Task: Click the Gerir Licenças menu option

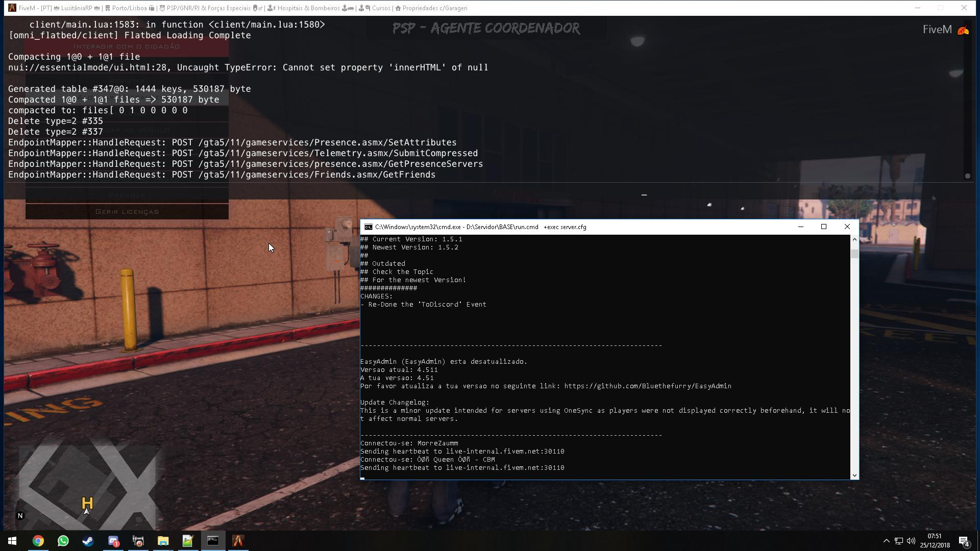Action: coord(127,212)
